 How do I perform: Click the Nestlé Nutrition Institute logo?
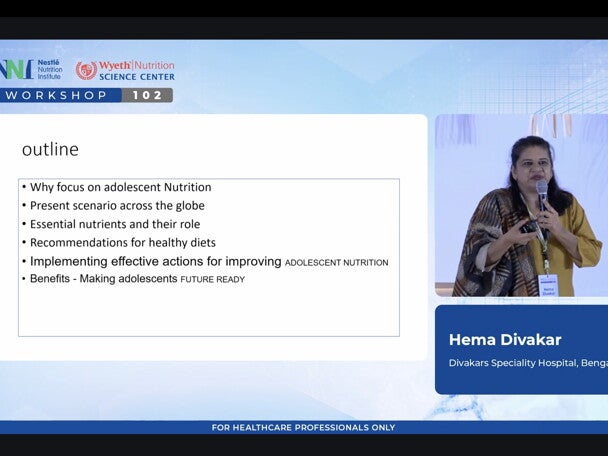click(30, 70)
